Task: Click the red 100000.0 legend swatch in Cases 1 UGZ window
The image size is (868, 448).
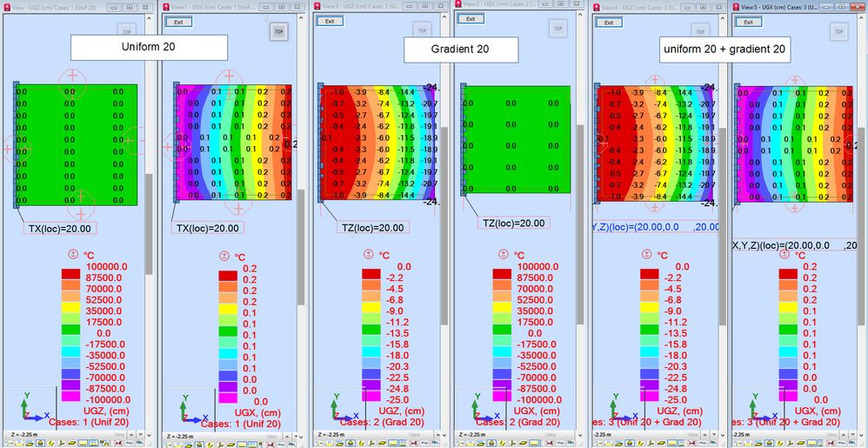Action: (70, 273)
